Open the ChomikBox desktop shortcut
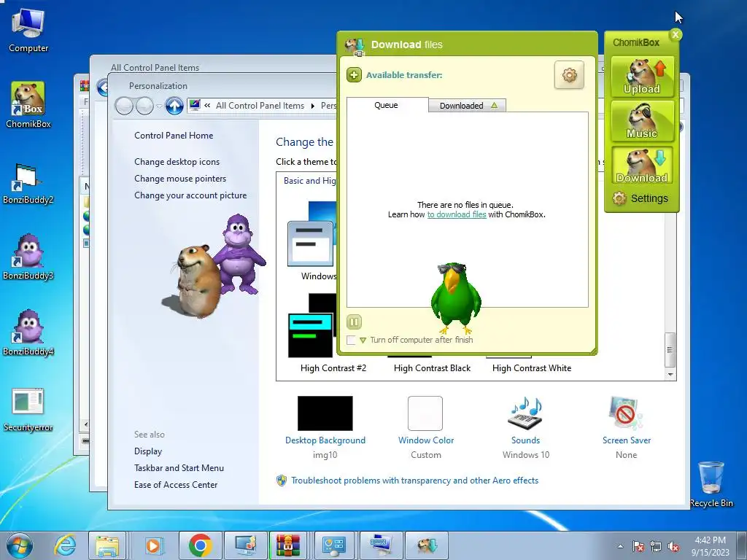This screenshot has width=747, height=560. point(28,105)
